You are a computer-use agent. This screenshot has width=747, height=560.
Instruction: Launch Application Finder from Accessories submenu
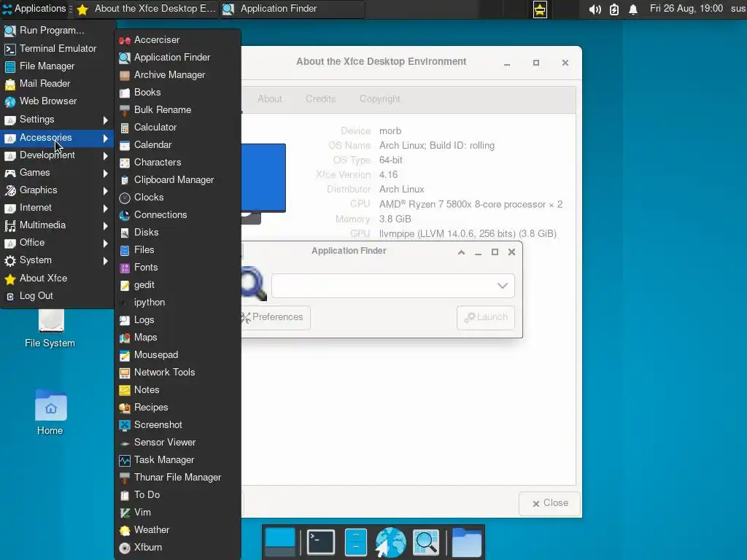pyautogui.click(x=177, y=58)
